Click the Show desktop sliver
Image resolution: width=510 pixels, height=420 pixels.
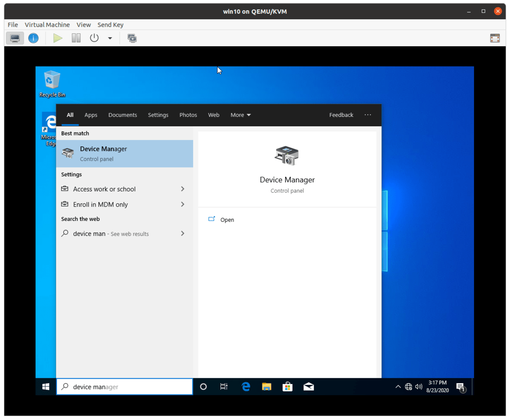click(x=473, y=386)
